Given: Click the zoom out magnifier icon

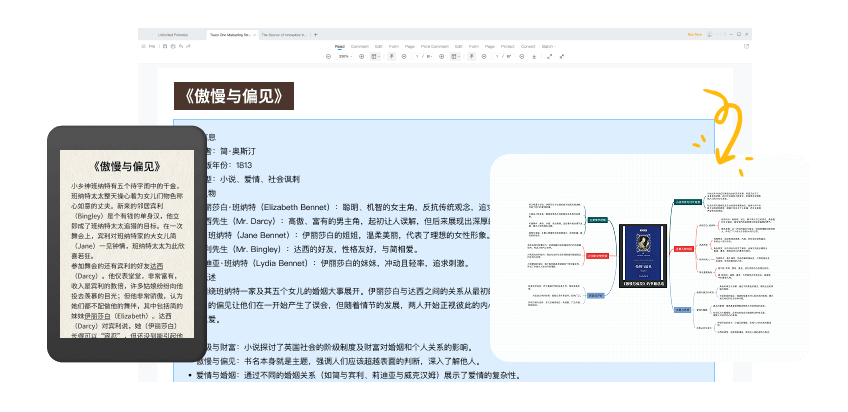Looking at the screenshot, I should pyautogui.click(x=330, y=56).
